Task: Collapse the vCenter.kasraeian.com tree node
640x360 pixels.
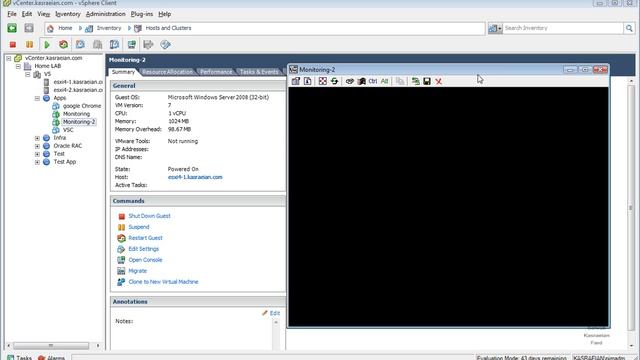Action: coord(9,58)
